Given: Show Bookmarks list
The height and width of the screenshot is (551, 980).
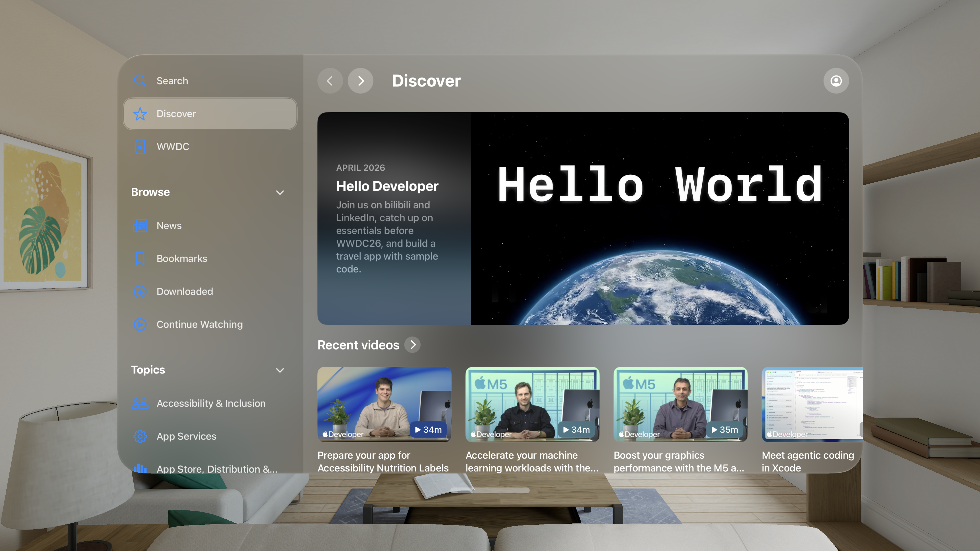Looking at the screenshot, I should (x=210, y=259).
